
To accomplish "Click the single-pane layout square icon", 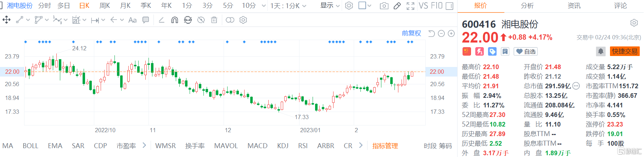I will coord(362,6).
